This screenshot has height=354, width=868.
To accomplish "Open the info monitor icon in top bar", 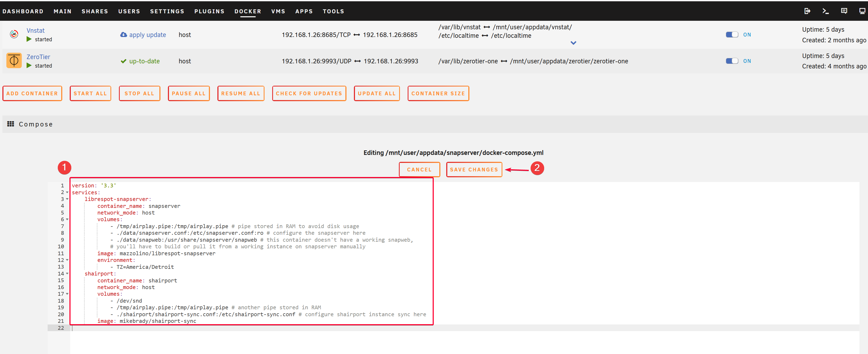I will pyautogui.click(x=862, y=11).
